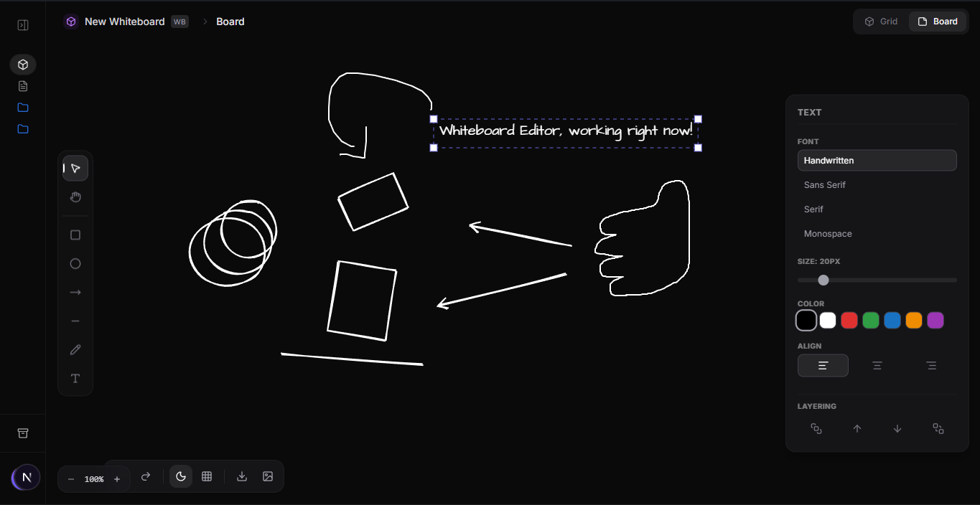Viewport: 980px width, 505px height.
Task: Select the Arrow drawing tool
Action: pyautogui.click(x=75, y=292)
